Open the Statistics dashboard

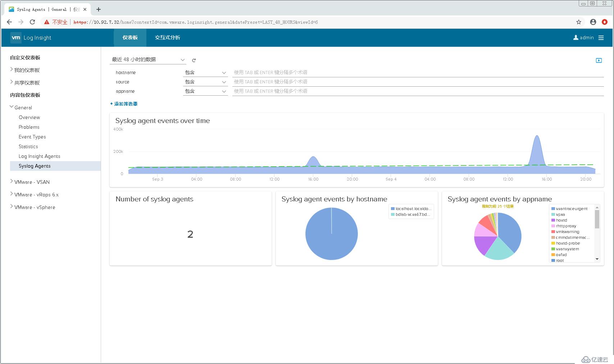(x=28, y=146)
